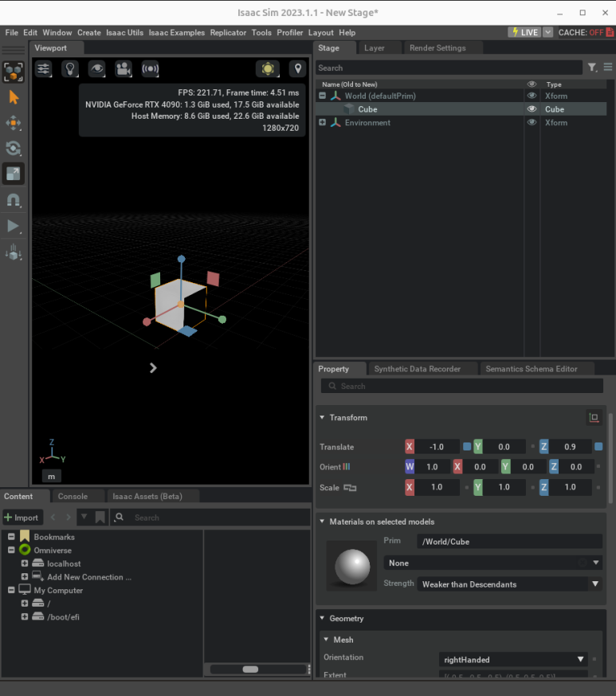This screenshot has height=696, width=616.
Task: Collapse the World defaultPrim tree node
Action: (323, 96)
